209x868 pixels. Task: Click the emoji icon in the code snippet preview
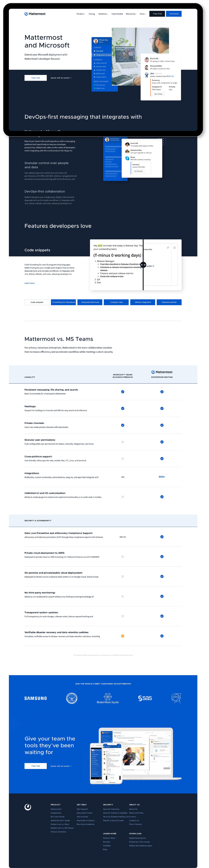(175, 247)
